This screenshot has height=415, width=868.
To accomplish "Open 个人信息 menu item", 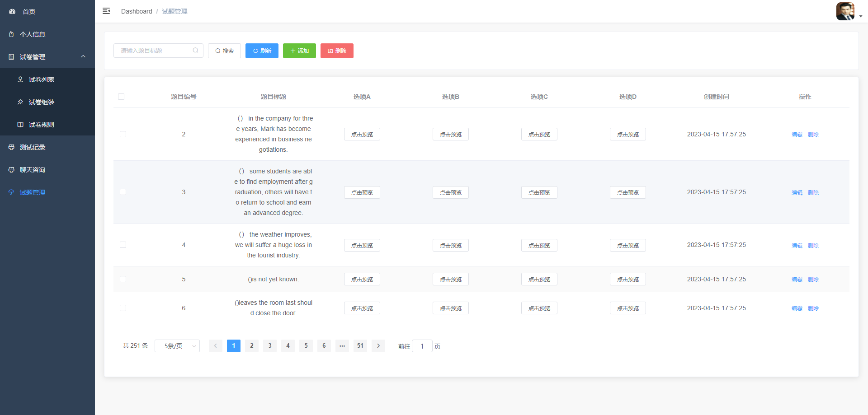I will [x=47, y=34].
